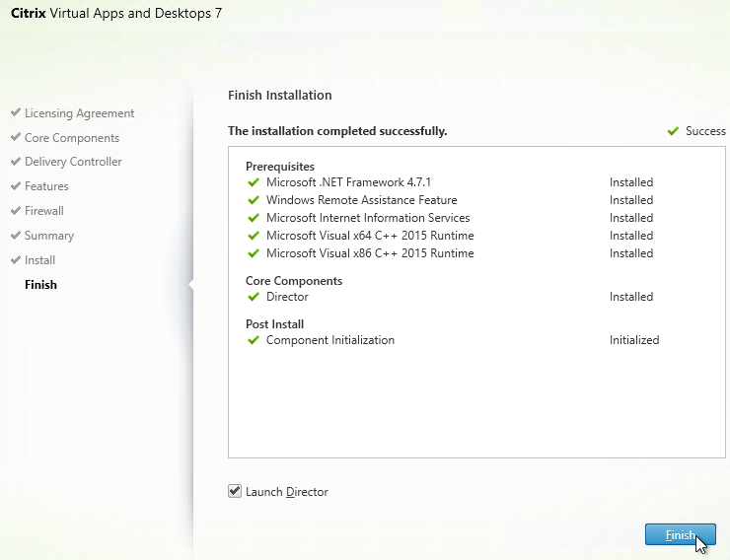The image size is (730, 560).
Task: Click the 'Finish Installation' heading
Action: 280,95
